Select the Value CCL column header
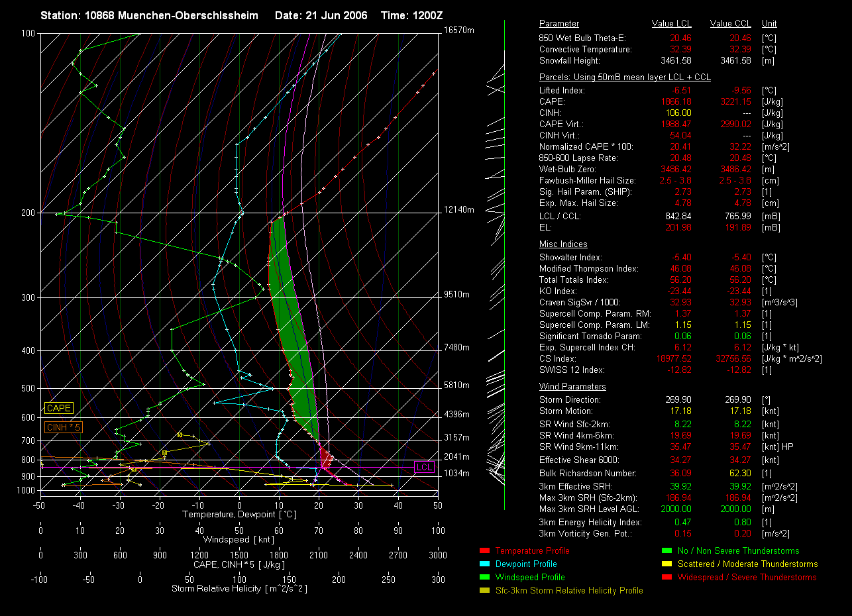Screen dimensions: 852x616 [730, 24]
